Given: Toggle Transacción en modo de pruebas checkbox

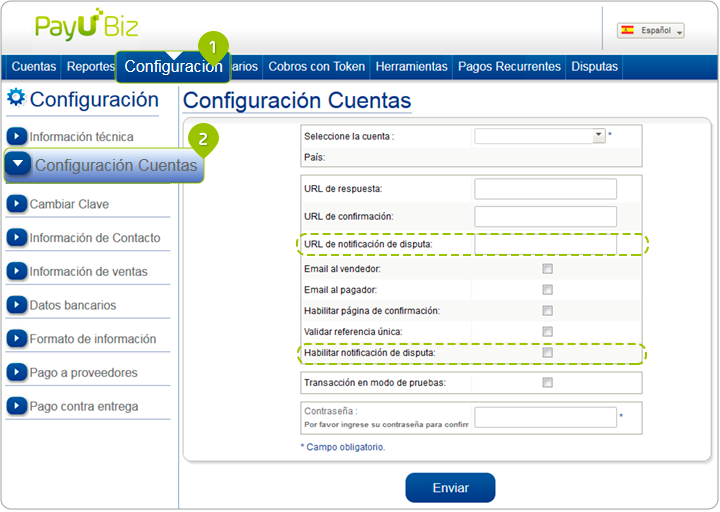Looking at the screenshot, I should click(547, 383).
